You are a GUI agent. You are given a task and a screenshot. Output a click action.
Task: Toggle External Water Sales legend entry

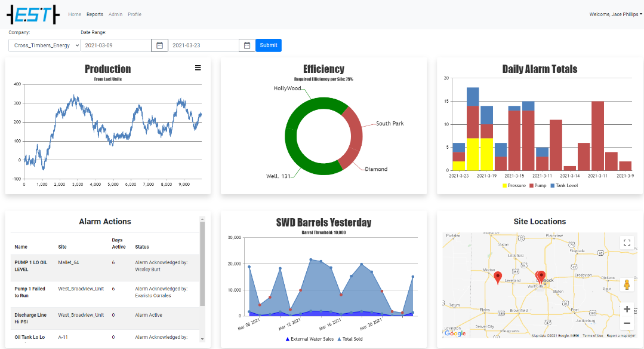310,339
